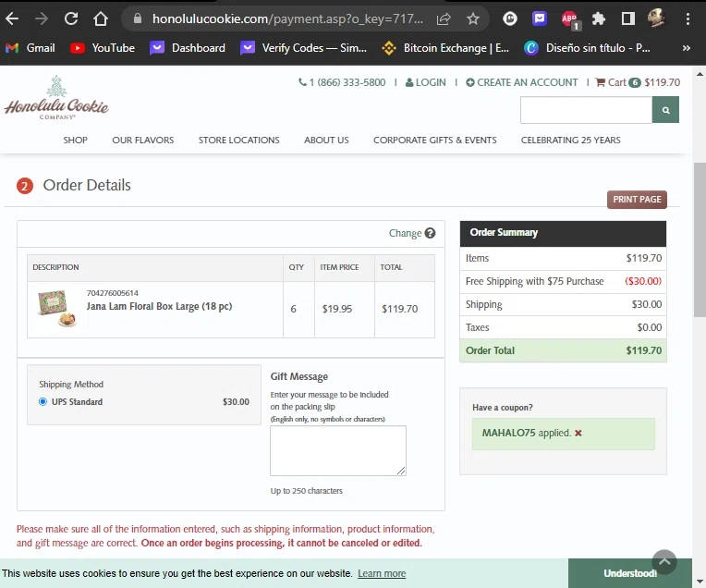Click the Jana Lam Floral Box Large product name
706x588 pixels.
pyautogui.click(x=159, y=306)
